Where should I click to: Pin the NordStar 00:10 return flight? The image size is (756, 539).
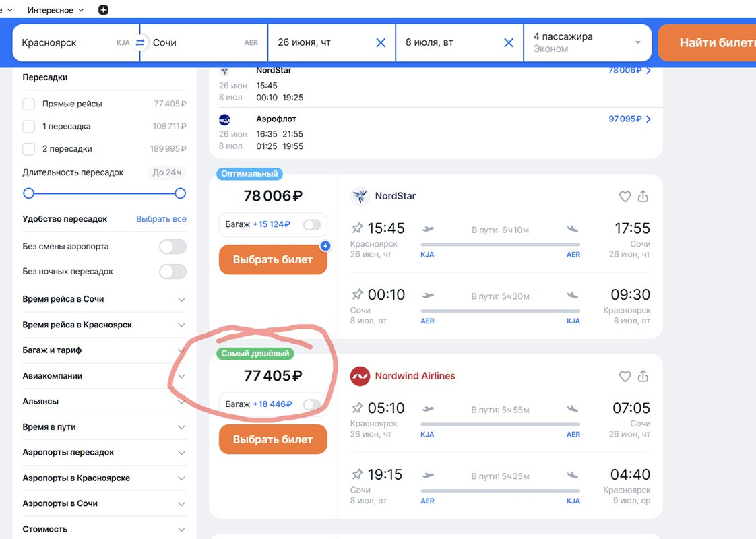(x=357, y=294)
